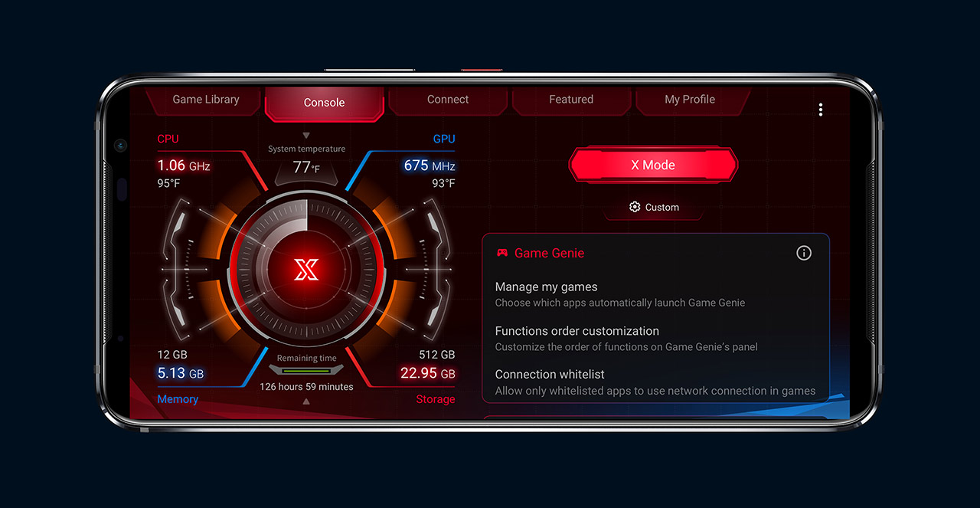This screenshot has width=980, height=508.
Task: Toggle X Mode on
Action: [653, 165]
